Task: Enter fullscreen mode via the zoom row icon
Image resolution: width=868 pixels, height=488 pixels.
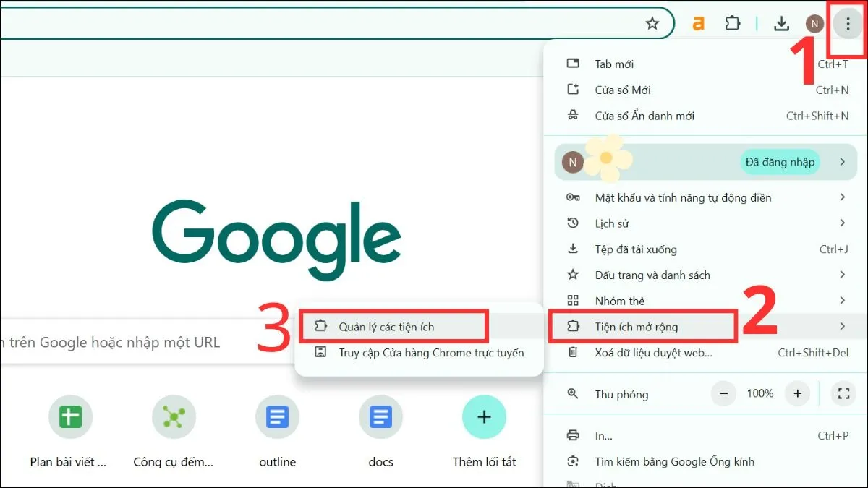Action: click(x=842, y=394)
